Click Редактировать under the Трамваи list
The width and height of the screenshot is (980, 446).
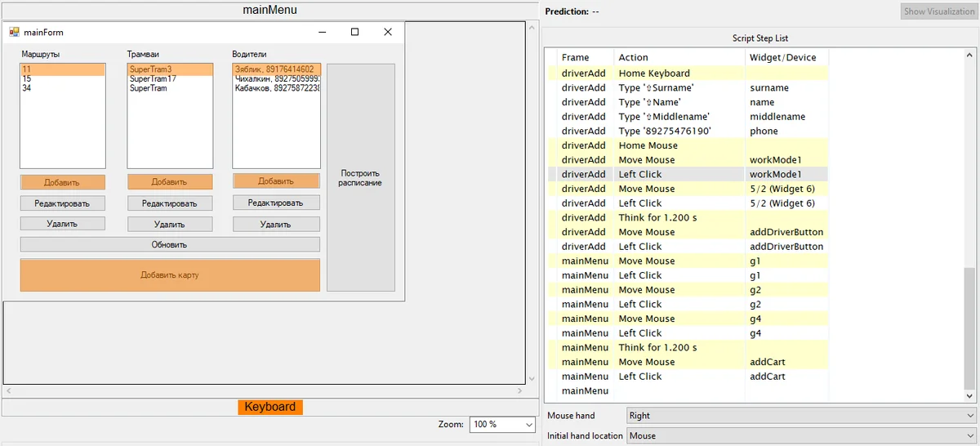[x=170, y=203]
